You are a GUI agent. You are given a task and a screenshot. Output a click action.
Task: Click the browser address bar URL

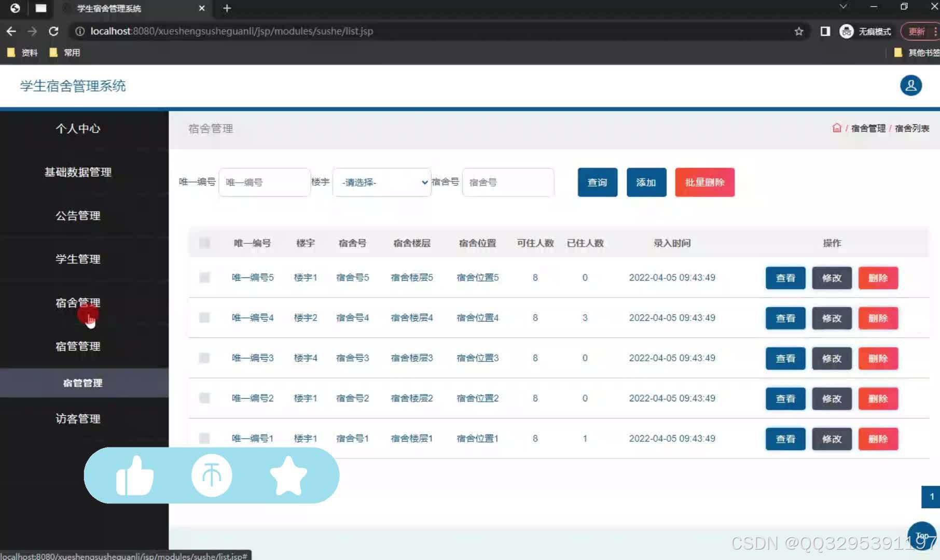[x=232, y=31]
